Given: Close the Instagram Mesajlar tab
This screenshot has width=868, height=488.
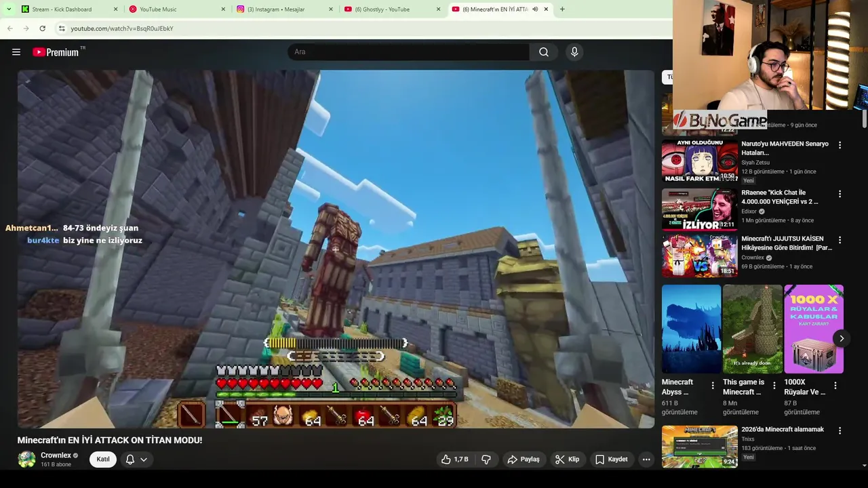Looking at the screenshot, I should (x=331, y=9).
